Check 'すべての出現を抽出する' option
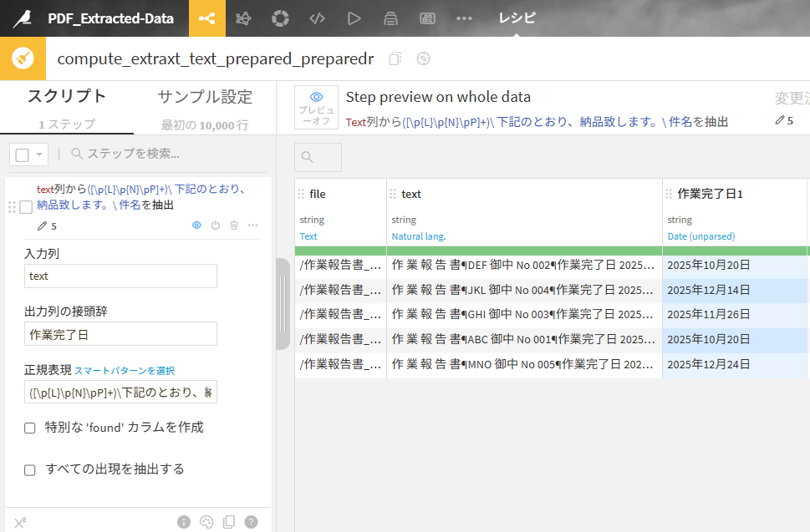 coord(30,470)
